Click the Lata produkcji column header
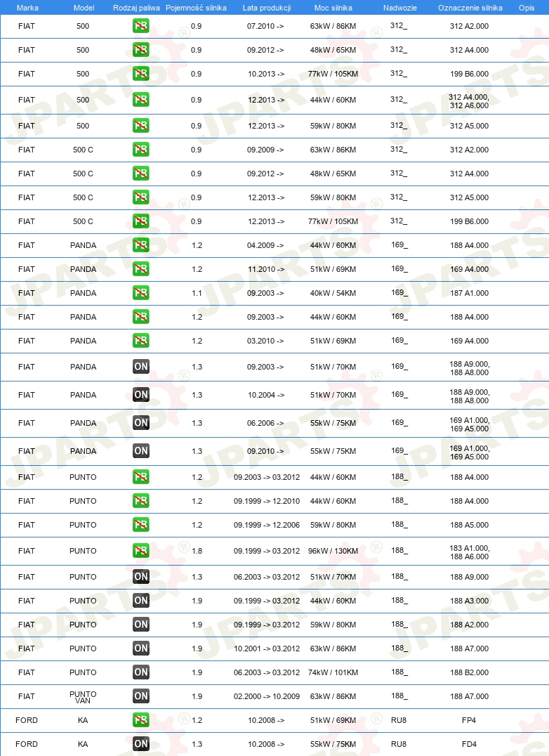549x756 pixels. click(x=267, y=8)
